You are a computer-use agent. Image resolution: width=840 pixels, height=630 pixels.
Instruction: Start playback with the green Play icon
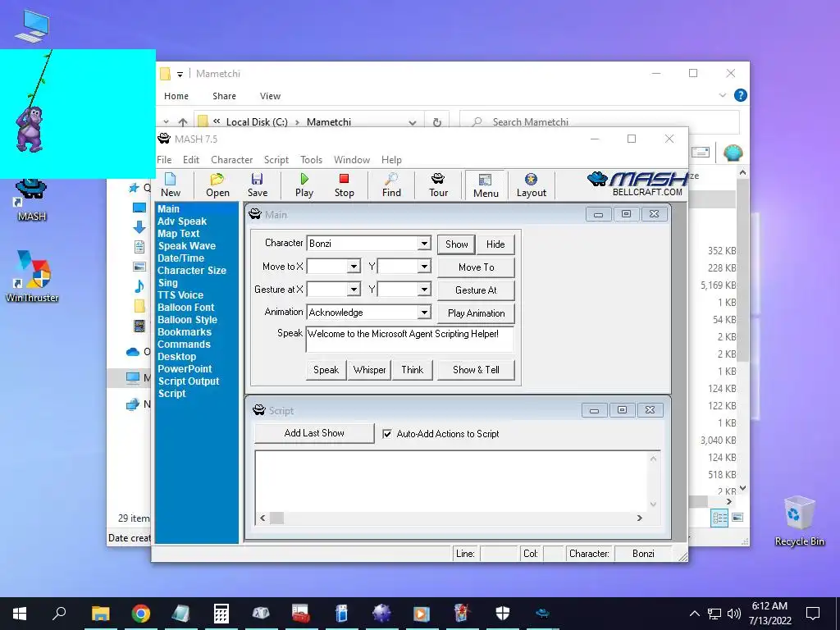click(304, 185)
